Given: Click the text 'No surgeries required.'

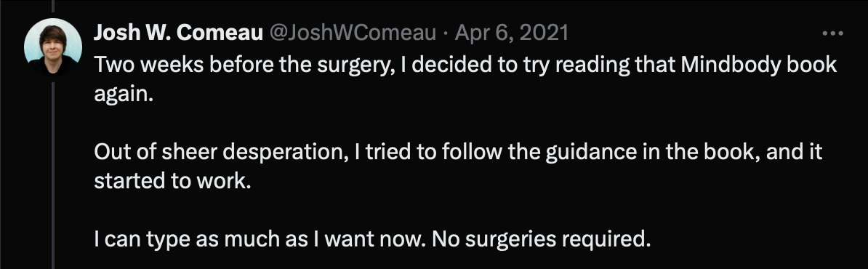Looking at the screenshot, I should click(x=539, y=240).
